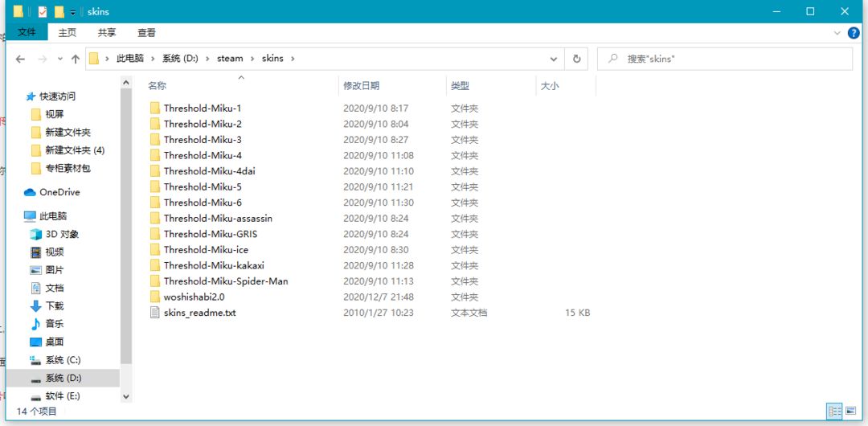Sort by the 修改日期 column header
868x426 pixels.
[362, 86]
